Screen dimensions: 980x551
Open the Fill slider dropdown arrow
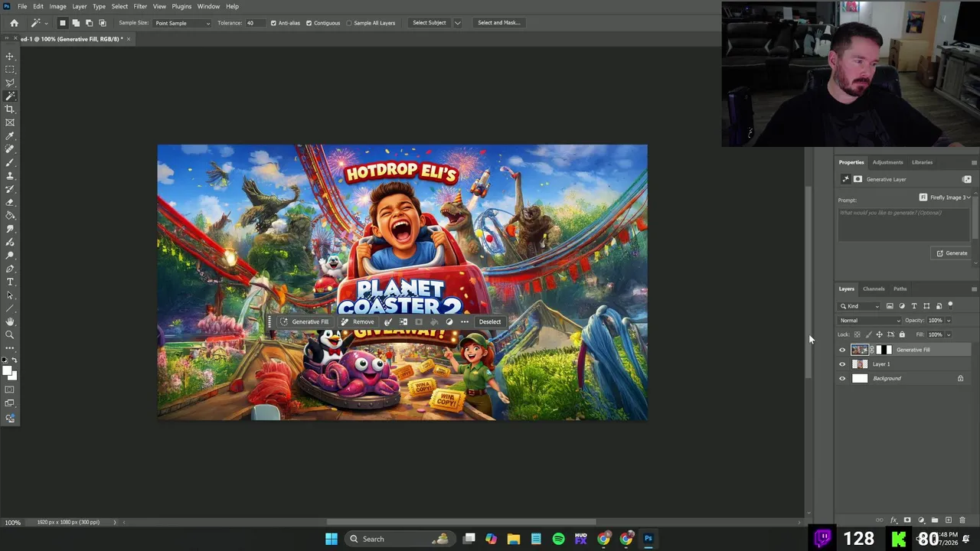949,334
